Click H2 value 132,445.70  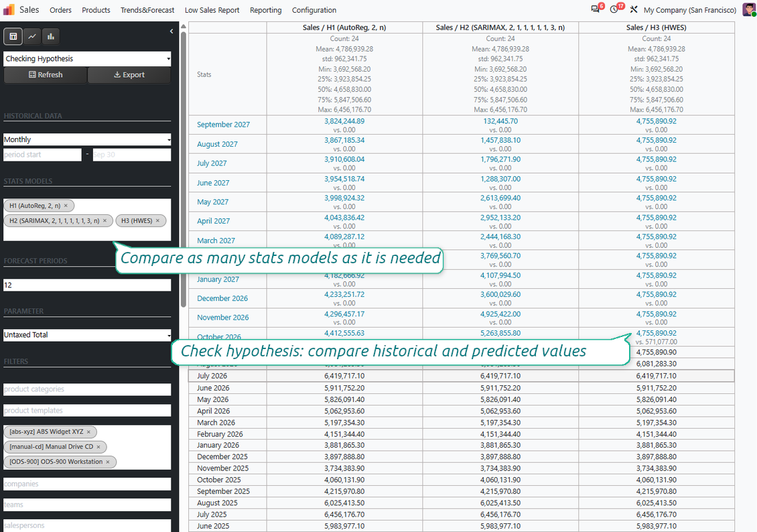(500, 121)
